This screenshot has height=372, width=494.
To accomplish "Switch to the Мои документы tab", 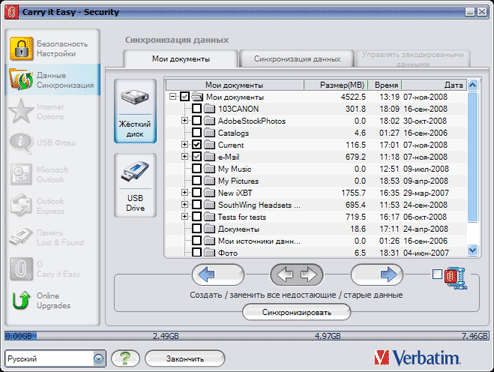I will (x=181, y=59).
